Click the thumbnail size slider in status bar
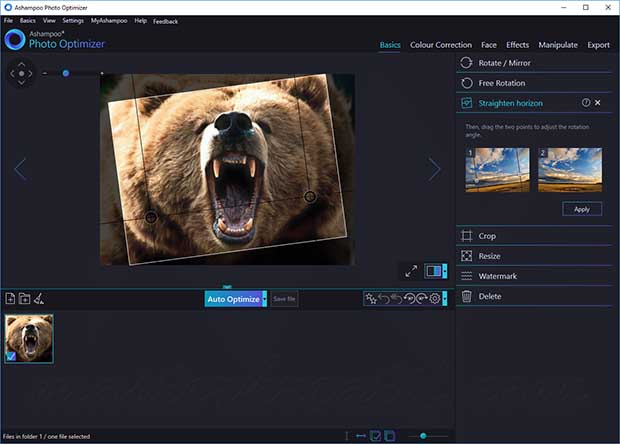The image size is (620, 444). click(x=423, y=436)
